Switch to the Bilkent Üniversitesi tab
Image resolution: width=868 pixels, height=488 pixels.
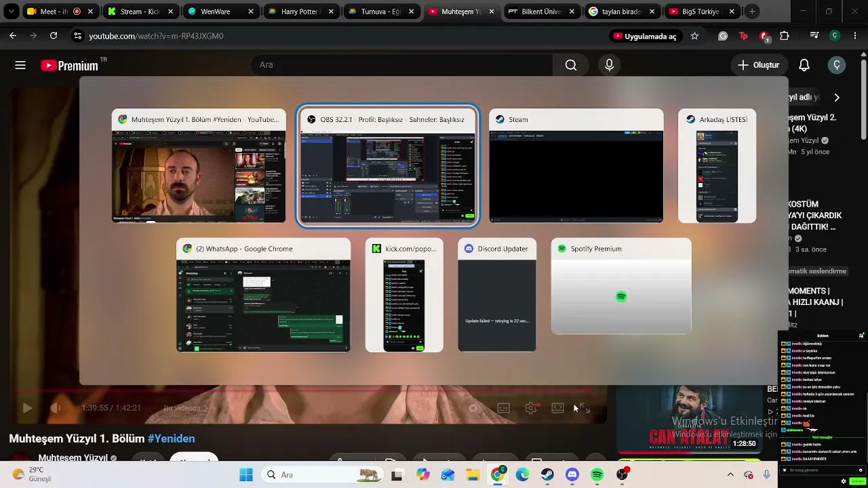point(541,12)
